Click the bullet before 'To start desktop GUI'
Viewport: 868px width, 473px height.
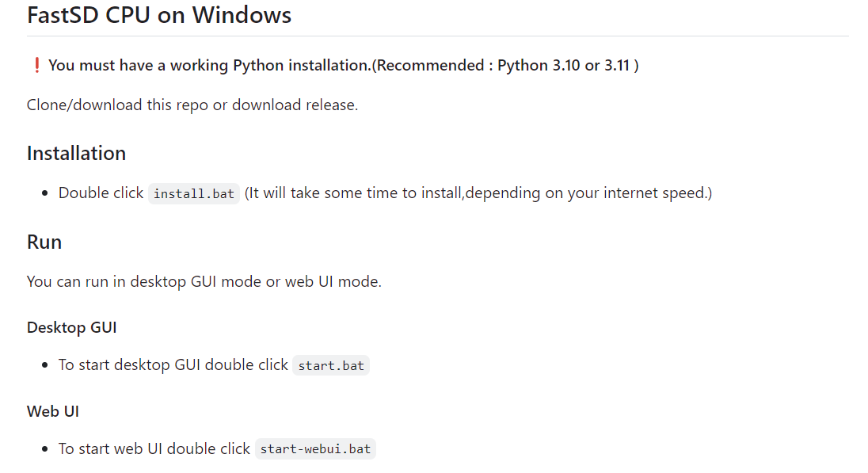(x=45, y=365)
